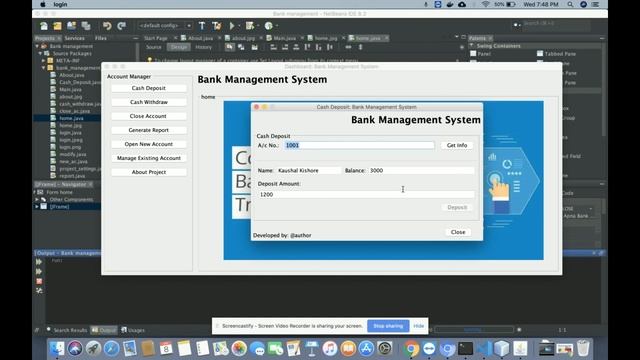Click About Project button

tap(149, 172)
